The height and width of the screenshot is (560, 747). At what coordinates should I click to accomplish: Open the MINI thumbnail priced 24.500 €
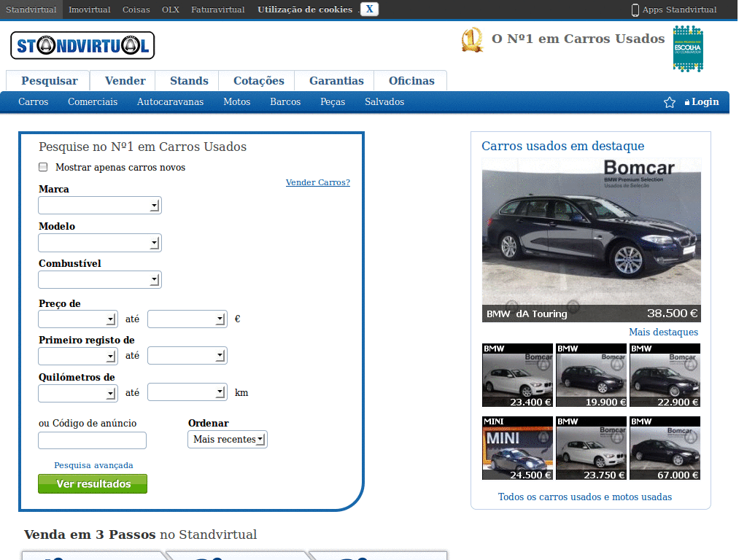tap(517, 448)
